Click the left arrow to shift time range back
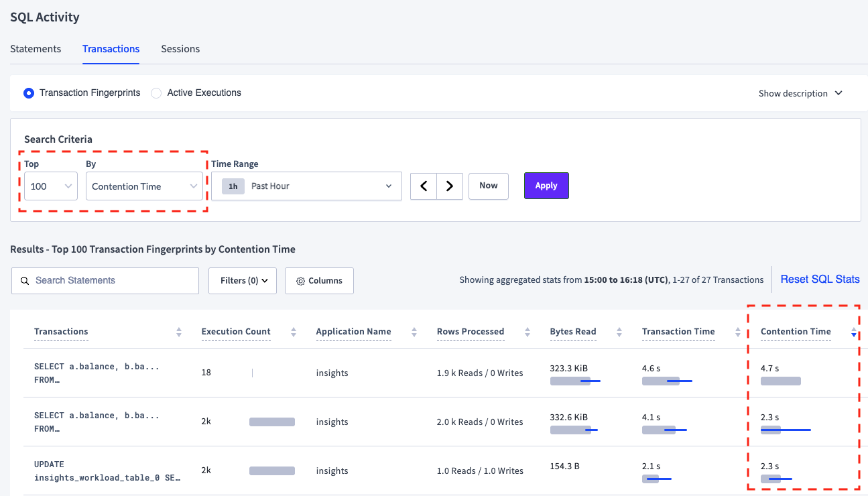Screen dimensions: 868x496 pos(424,186)
